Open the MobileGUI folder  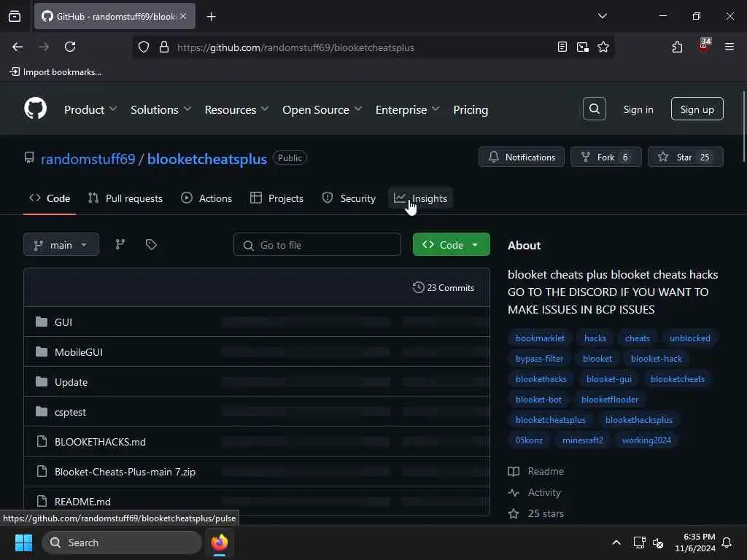79,352
